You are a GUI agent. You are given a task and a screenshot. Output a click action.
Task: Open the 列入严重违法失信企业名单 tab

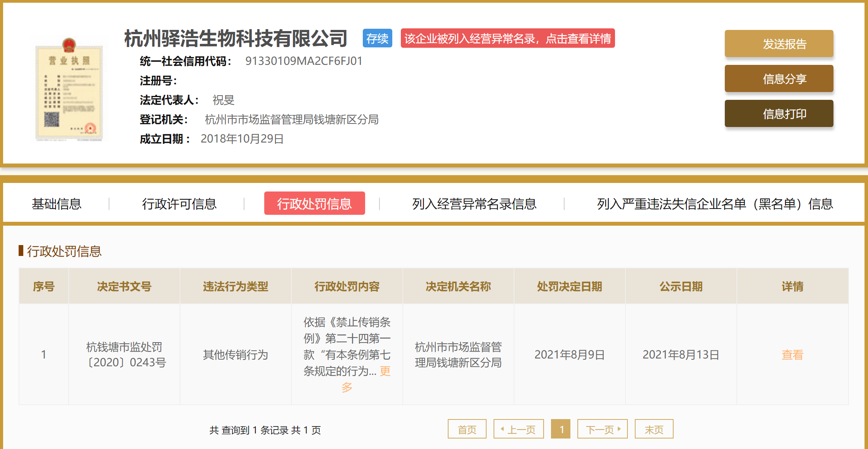714,204
